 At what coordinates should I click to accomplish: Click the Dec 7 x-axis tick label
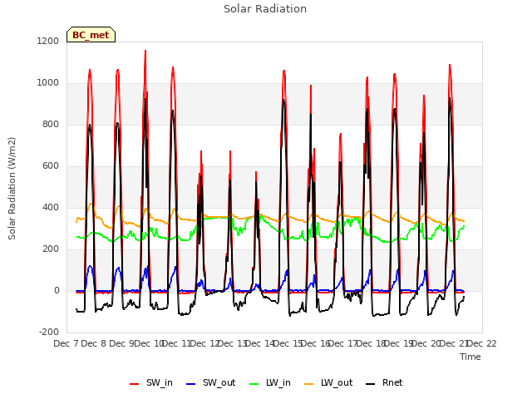66,343
